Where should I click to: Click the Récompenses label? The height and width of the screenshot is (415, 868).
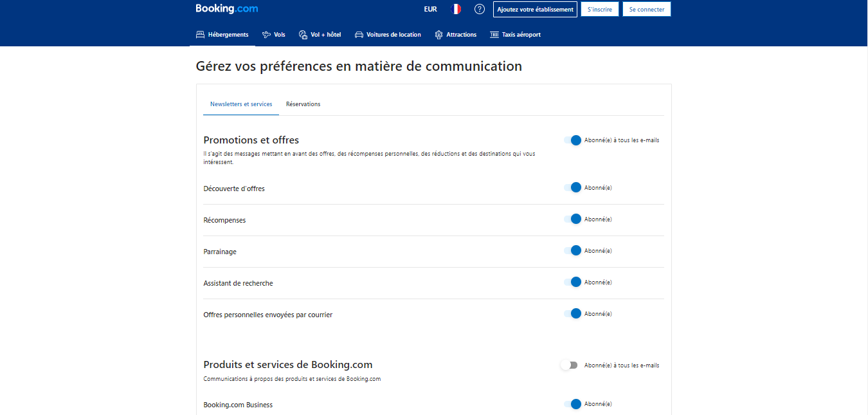(x=224, y=220)
